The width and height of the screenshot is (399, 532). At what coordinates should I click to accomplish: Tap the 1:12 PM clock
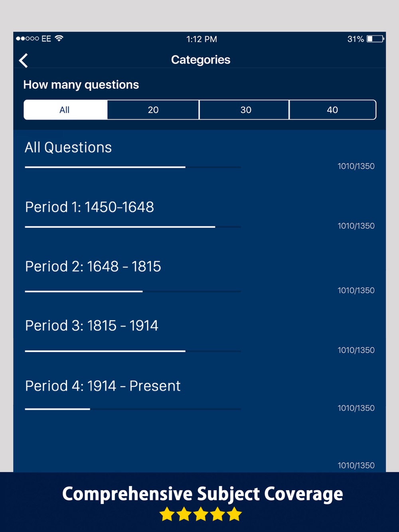pyautogui.click(x=201, y=39)
